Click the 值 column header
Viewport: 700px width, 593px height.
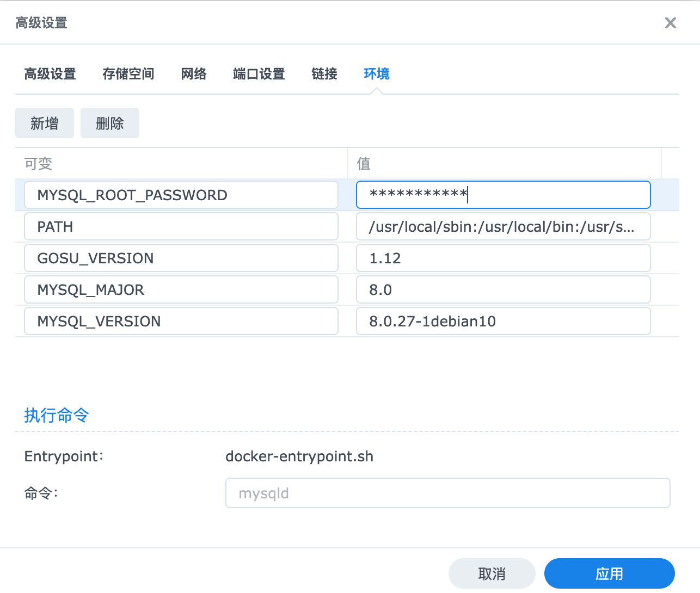(x=505, y=163)
